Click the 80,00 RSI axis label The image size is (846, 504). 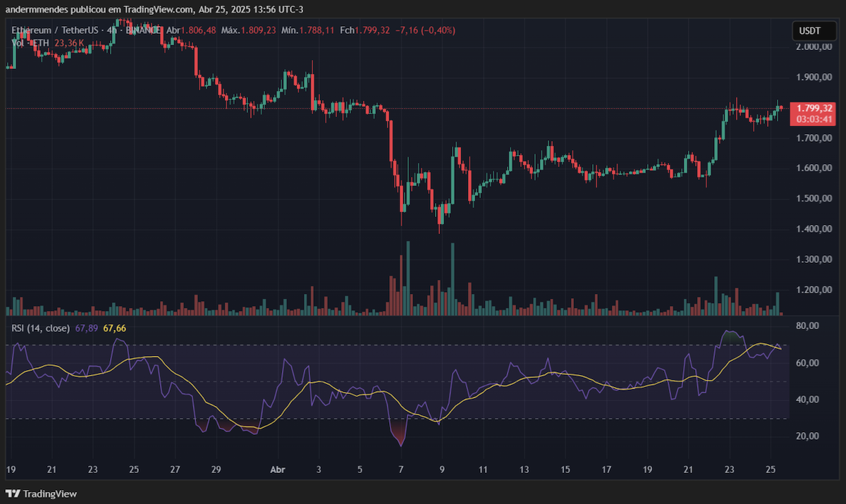(x=809, y=326)
